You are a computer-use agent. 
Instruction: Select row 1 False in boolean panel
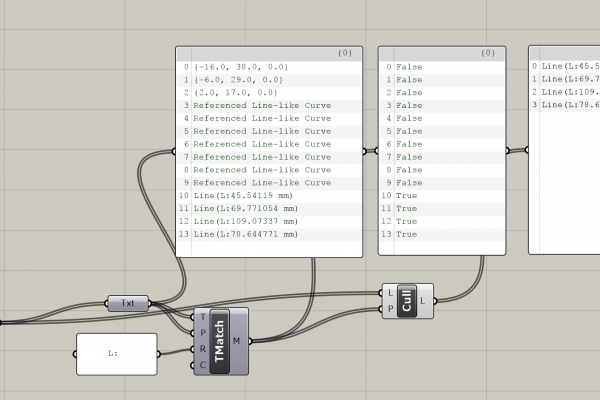click(442, 80)
